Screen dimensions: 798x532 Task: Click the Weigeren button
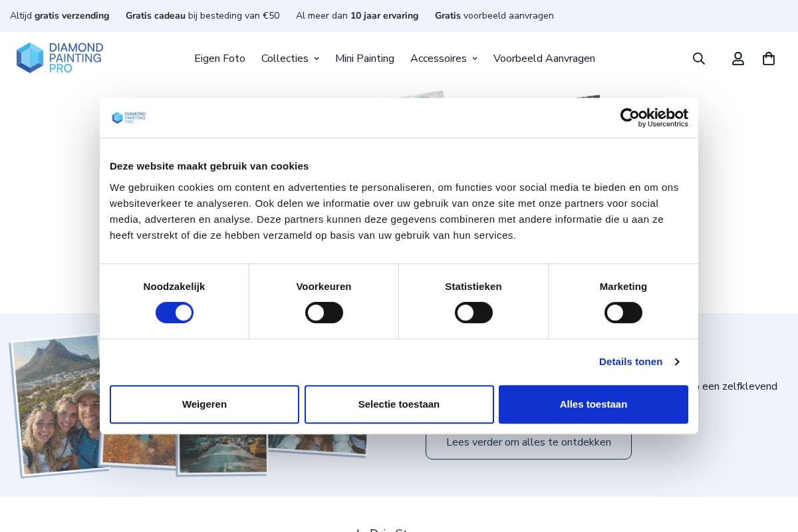coord(204,404)
